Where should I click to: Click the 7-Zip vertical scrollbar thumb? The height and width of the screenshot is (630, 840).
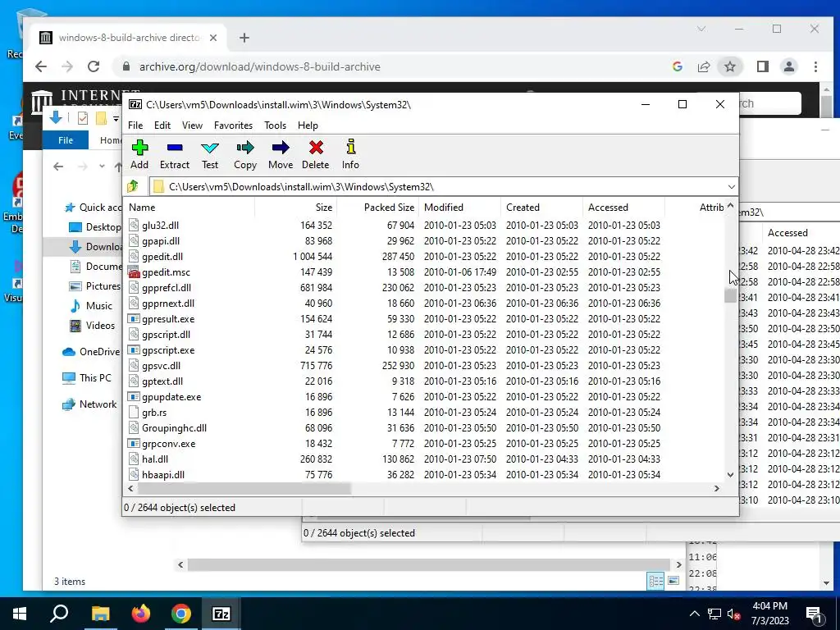730,295
